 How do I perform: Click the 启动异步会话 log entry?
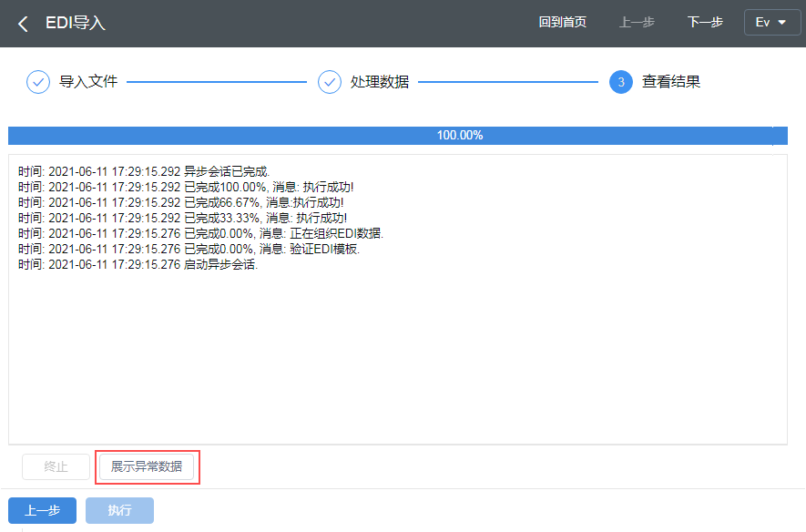[138, 265]
